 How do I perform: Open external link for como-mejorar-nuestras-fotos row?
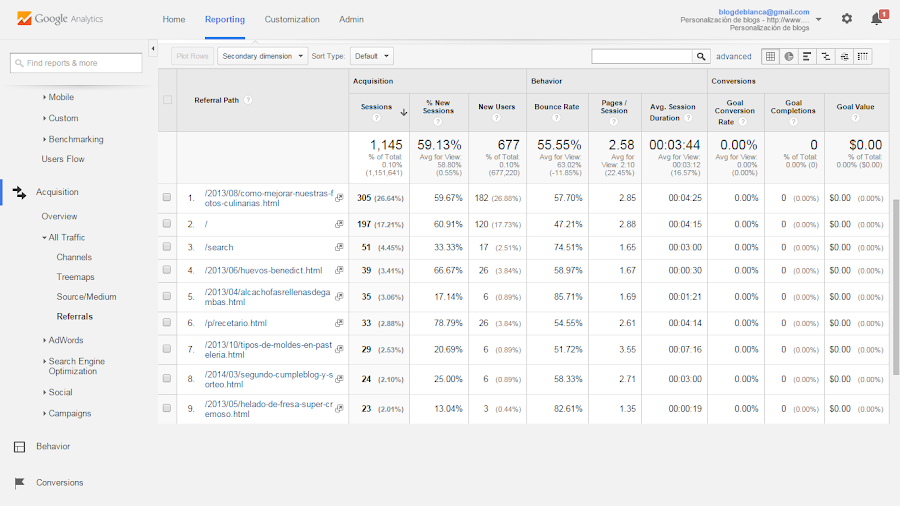pyautogui.click(x=339, y=198)
